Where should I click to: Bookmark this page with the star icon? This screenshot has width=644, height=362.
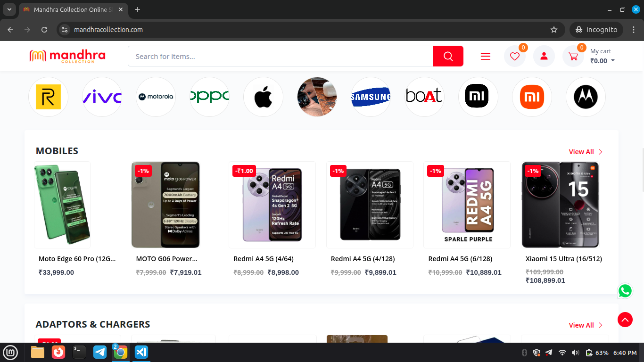pos(554,29)
